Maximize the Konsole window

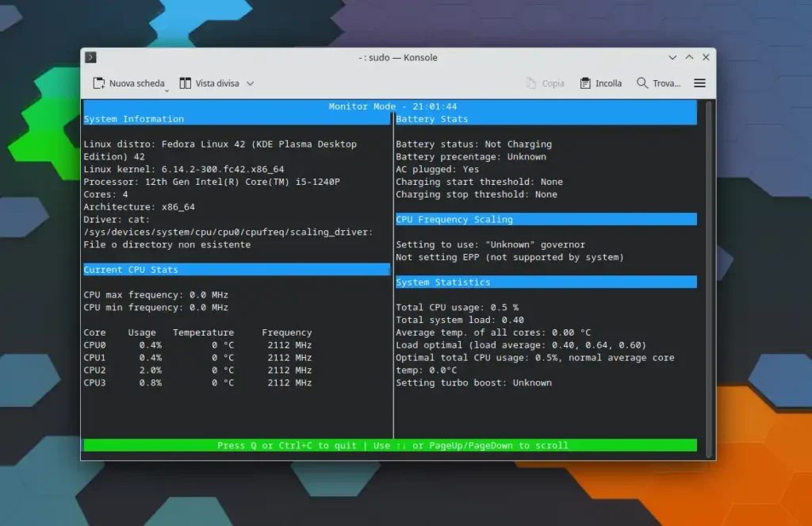(689, 58)
